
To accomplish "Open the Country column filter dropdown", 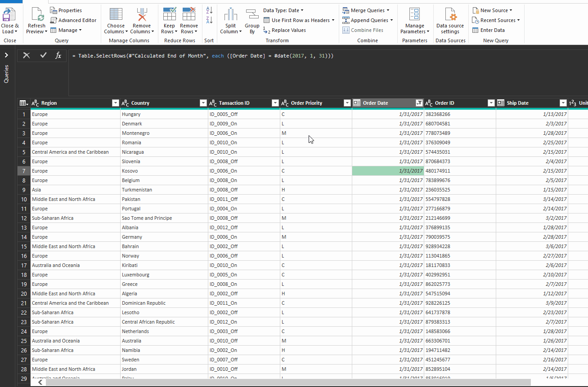I will [203, 103].
